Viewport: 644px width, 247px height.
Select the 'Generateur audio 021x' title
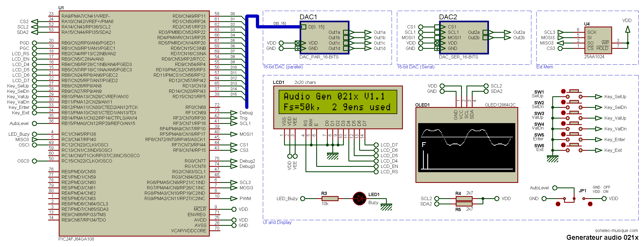pyautogui.click(x=602, y=237)
